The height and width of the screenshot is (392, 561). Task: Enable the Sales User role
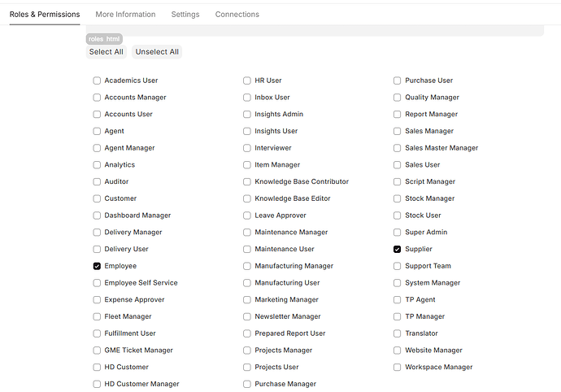click(x=397, y=164)
